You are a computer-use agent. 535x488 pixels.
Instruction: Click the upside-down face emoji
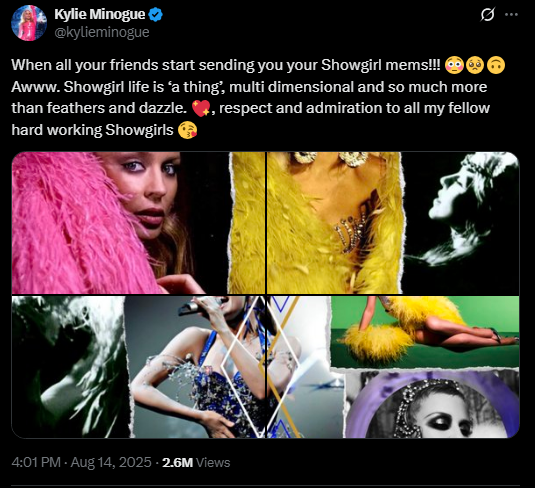[495, 65]
